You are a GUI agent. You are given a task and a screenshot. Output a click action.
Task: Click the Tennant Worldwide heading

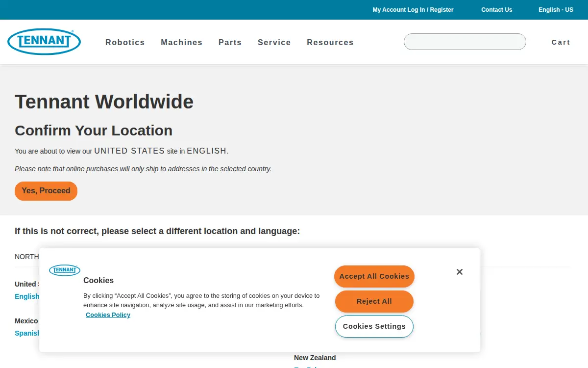pos(104,102)
